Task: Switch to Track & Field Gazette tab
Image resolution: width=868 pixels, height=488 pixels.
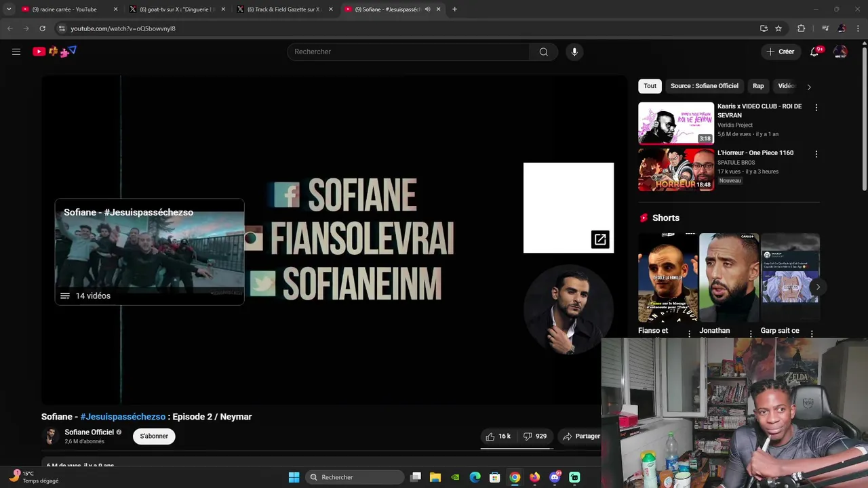Action: 285,9
